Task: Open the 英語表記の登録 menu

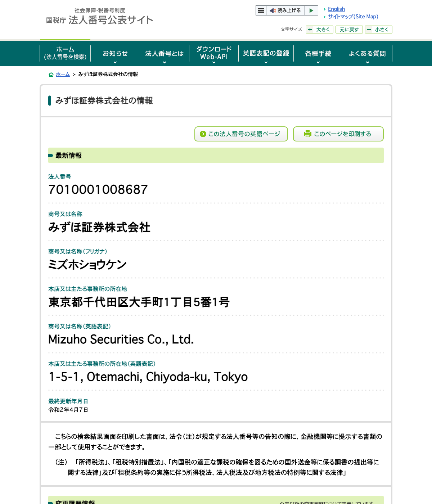Action: (x=266, y=53)
